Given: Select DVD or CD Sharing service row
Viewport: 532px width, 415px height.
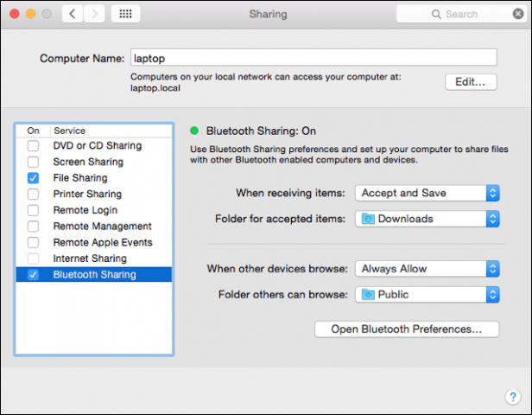Looking at the screenshot, I should (94, 146).
